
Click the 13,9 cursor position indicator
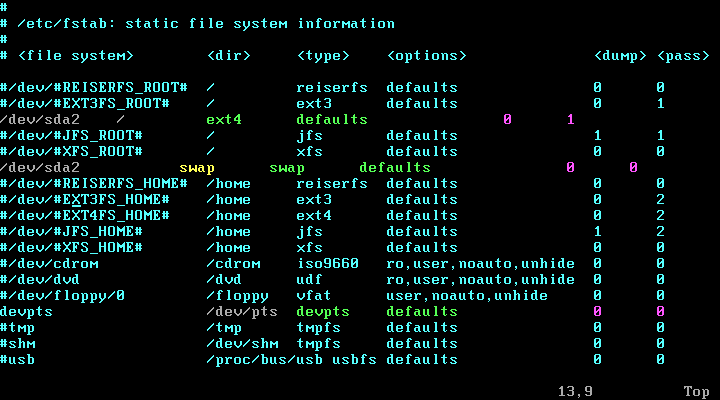tap(575, 391)
